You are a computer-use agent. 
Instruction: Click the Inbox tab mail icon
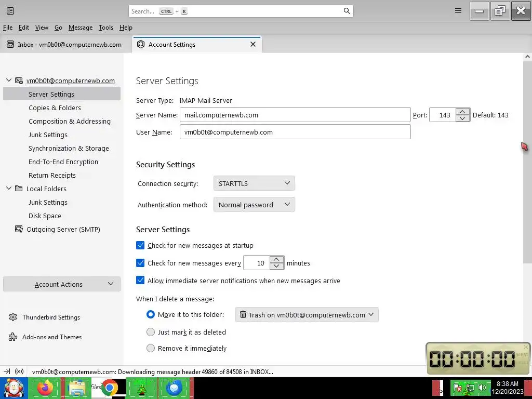pyautogui.click(x=10, y=45)
